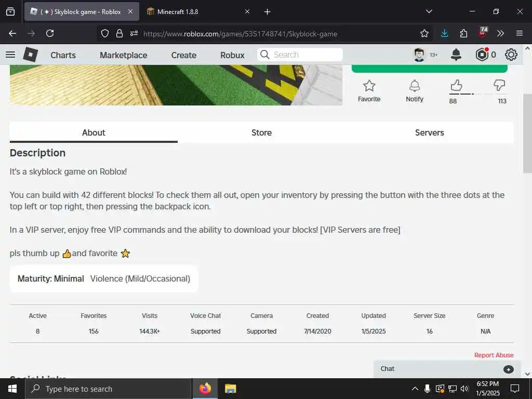Image resolution: width=532 pixels, height=399 pixels.
Task: Open Firefox from the taskbar
Action: pos(205,389)
